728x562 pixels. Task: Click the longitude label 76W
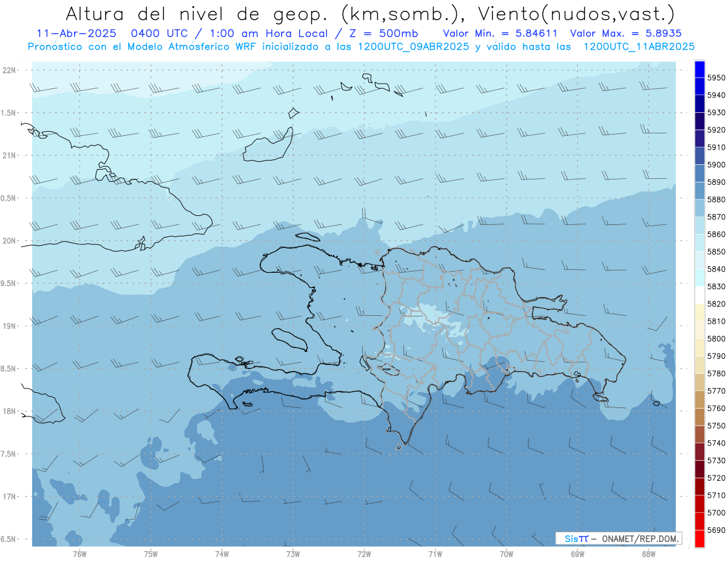[79, 554]
